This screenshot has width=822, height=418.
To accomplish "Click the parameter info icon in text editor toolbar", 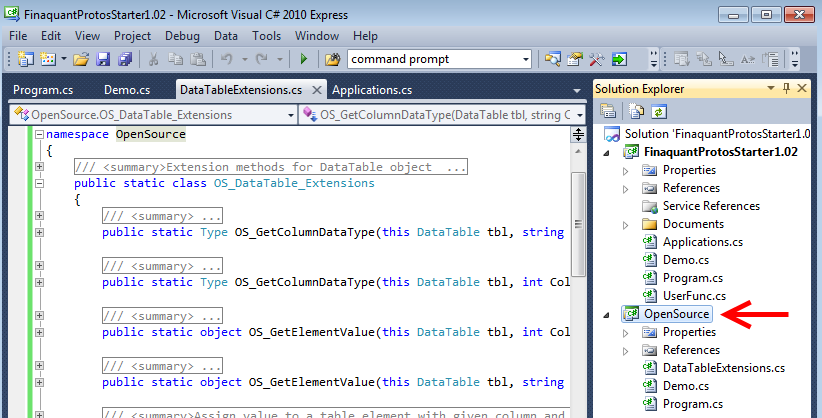I will pyautogui.click(x=704, y=59).
